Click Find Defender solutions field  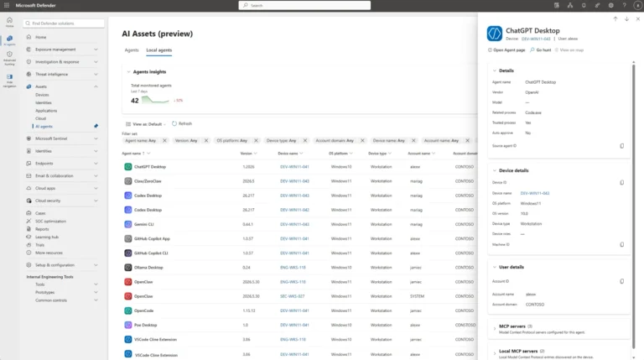point(64,23)
